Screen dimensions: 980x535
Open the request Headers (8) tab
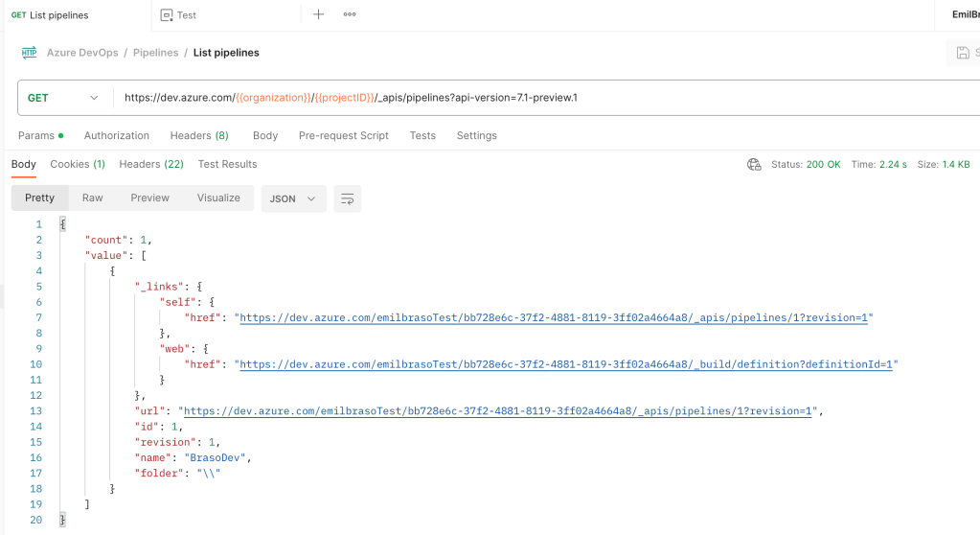point(199,135)
